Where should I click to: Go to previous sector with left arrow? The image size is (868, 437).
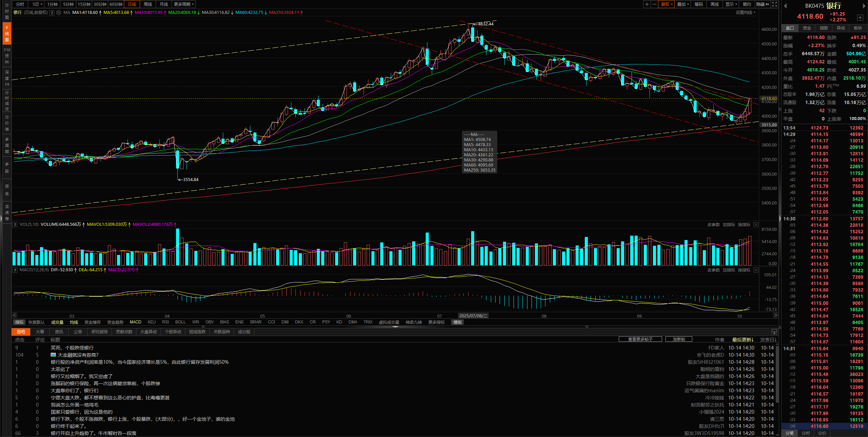pyautogui.click(x=785, y=6)
